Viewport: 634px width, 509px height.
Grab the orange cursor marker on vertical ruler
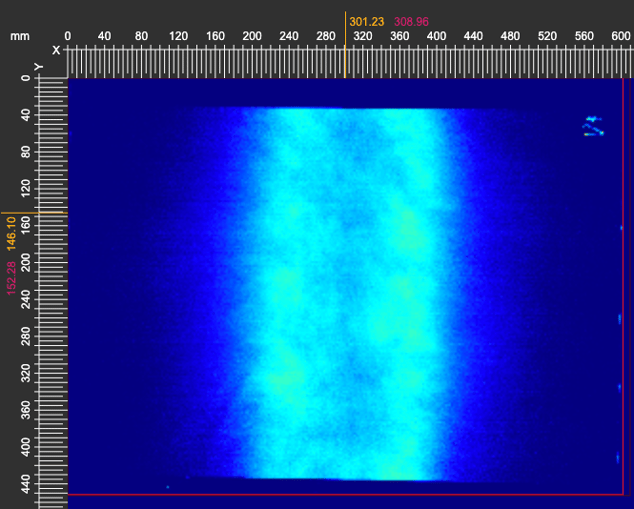click(x=35, y=212)
